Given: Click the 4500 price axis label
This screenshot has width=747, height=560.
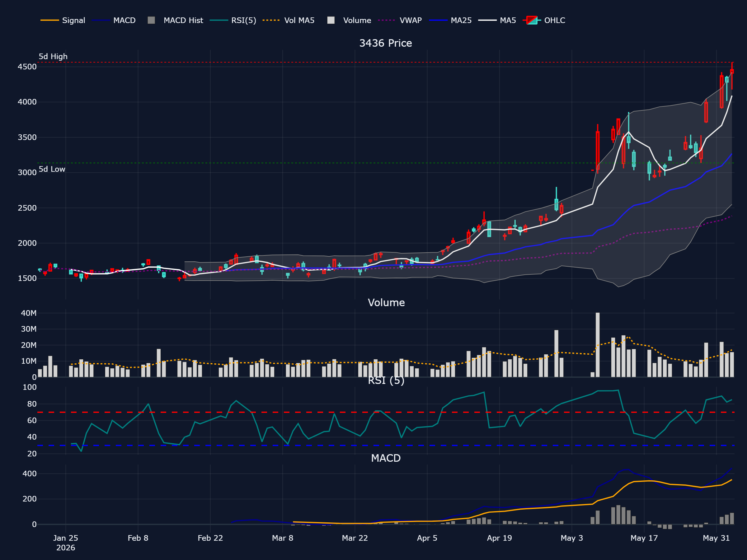Looking at the screenshot, I should [27, 67].
